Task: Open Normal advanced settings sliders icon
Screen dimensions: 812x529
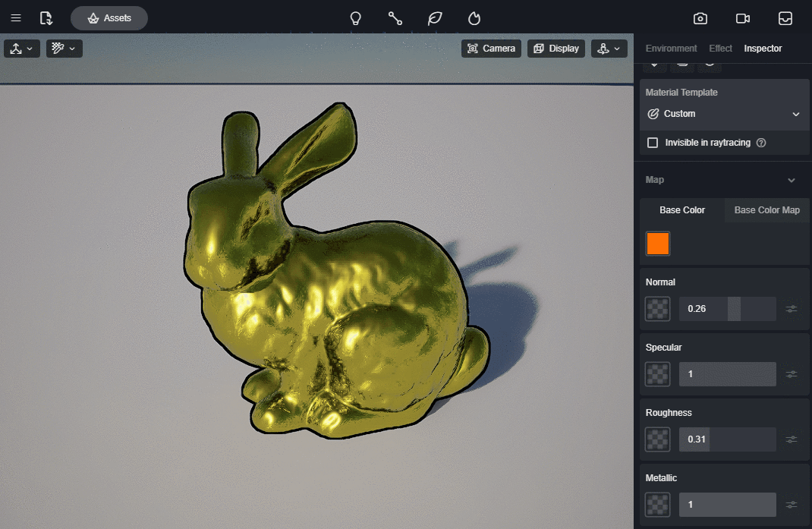Action: tap(792, 309)
